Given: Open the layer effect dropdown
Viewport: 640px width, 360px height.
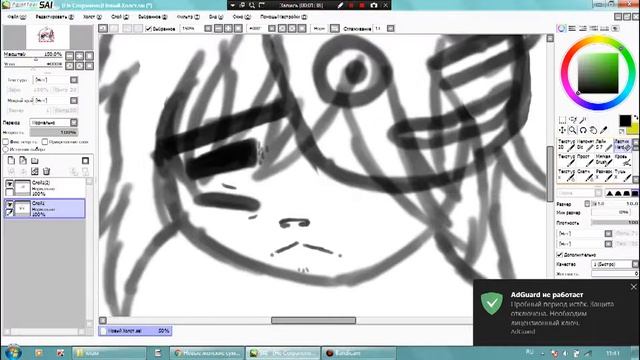Looking at the screenshot, I should click(56, 100).
